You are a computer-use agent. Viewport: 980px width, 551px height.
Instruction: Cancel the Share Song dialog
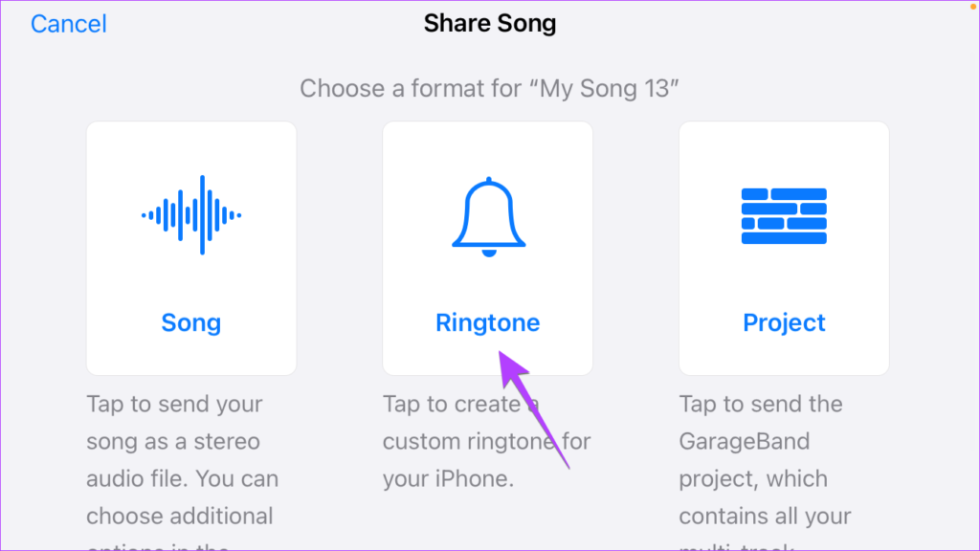click(x=69, y=24)
